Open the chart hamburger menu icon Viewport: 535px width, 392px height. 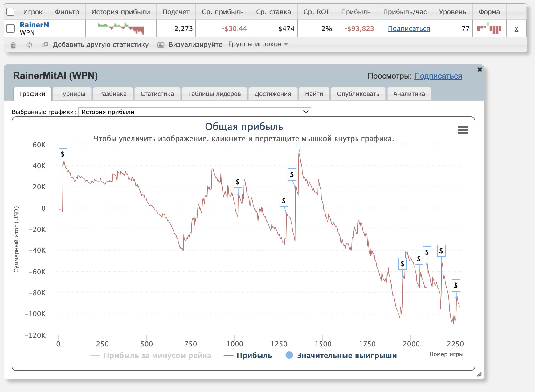coord(463,130)
